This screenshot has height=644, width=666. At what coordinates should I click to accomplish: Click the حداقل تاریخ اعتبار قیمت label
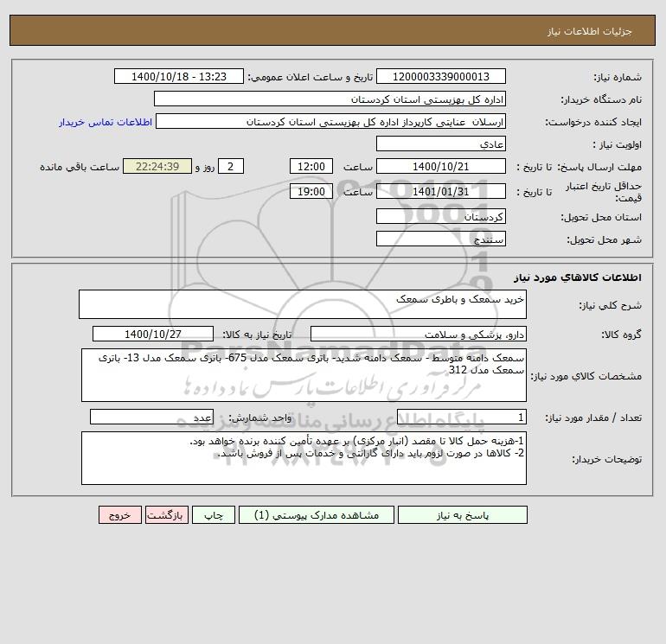point(604,192)
